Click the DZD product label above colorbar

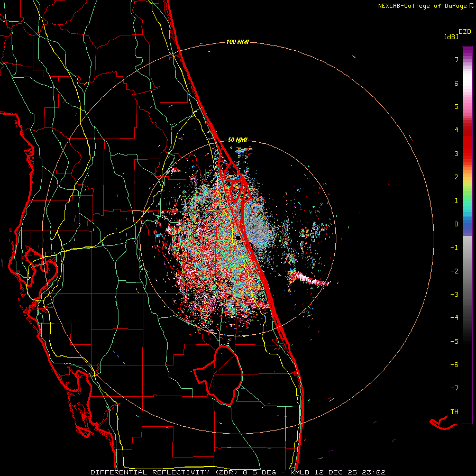click(x=465, y=32)
